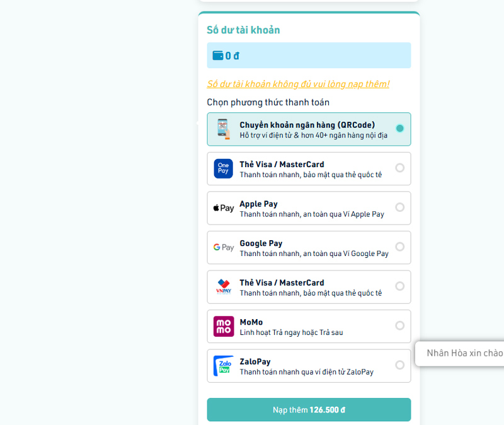Click the QR code bank transfer icon
Screen dimensions: 504x425
coord(223,129)
